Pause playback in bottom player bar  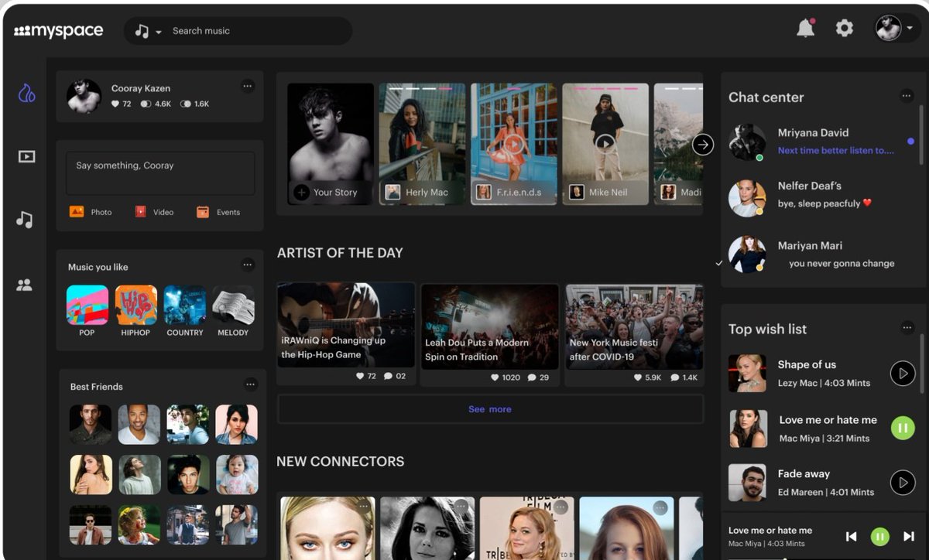[x=880, y=536]
